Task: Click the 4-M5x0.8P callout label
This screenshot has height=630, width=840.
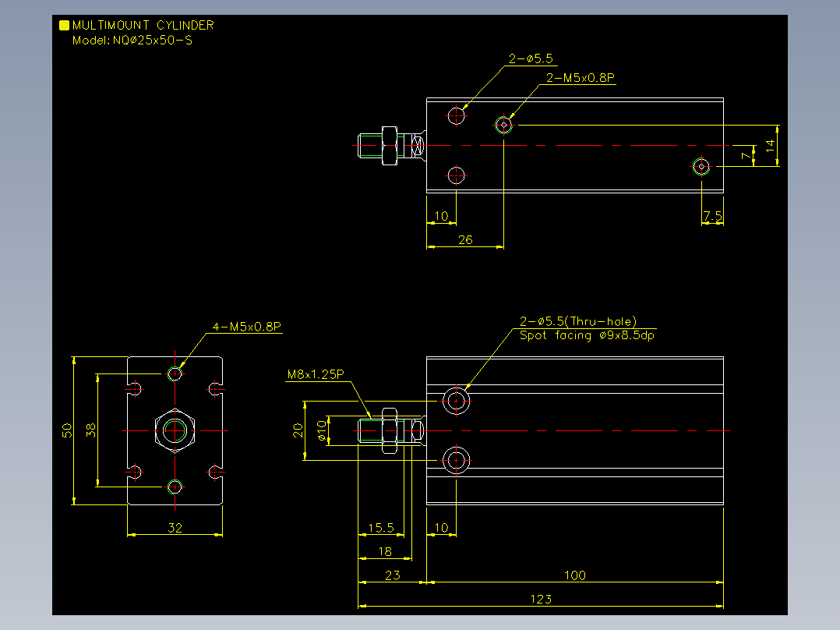Action: [x=246, y=327]
